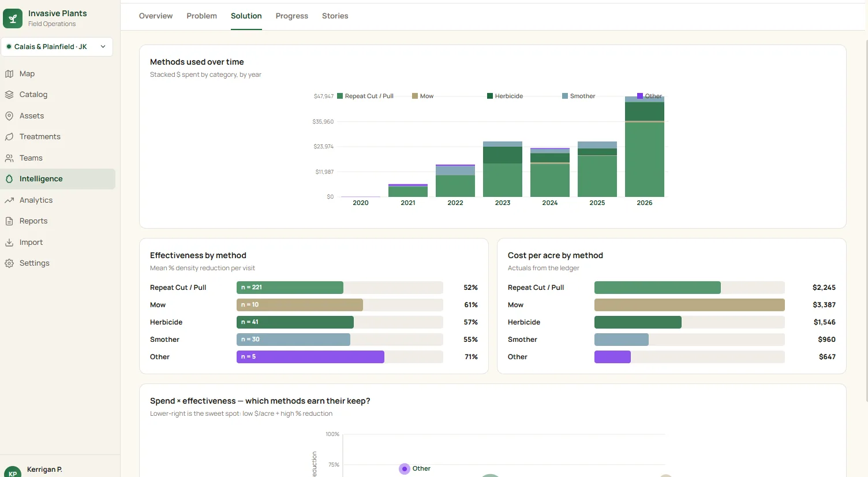The width and height of the screenshot is (868, 477).
Task: Click the $2,245 Repeat Cut / Pull cost
Action: [824, 288]
